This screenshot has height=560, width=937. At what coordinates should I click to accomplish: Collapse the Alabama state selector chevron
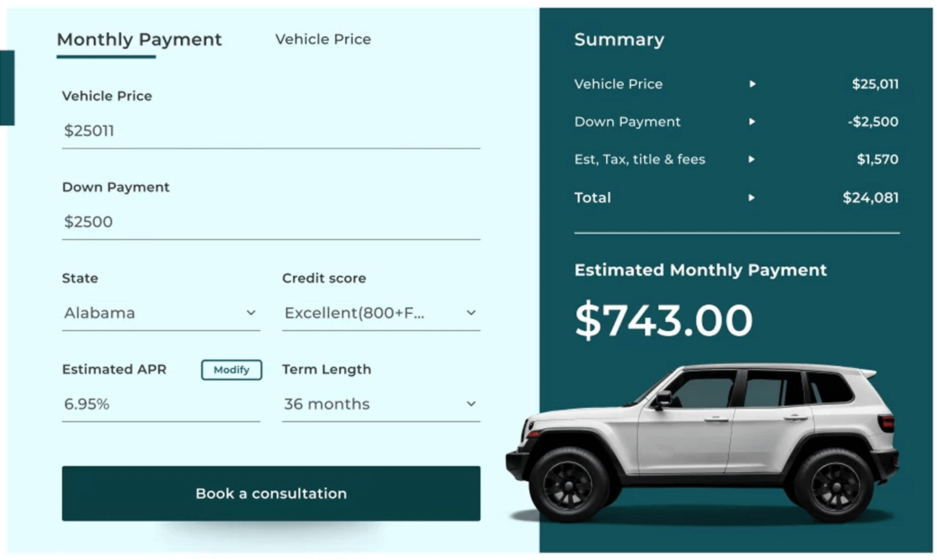pyautogui.click(x=251, y=312)
